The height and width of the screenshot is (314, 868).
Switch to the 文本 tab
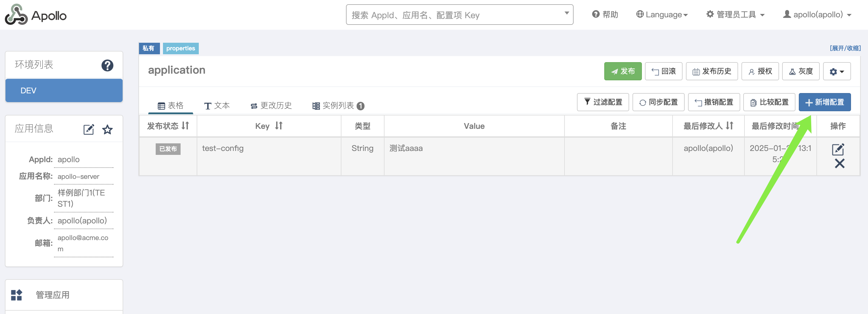point(217,106)
